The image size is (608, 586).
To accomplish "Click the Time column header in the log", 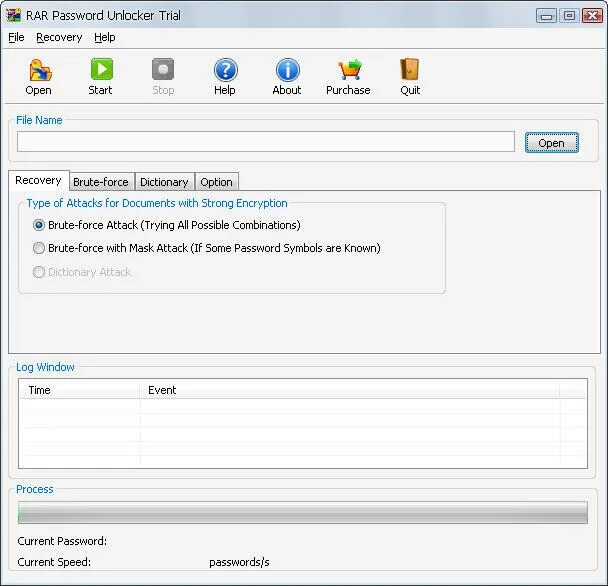I will (80, 390).
